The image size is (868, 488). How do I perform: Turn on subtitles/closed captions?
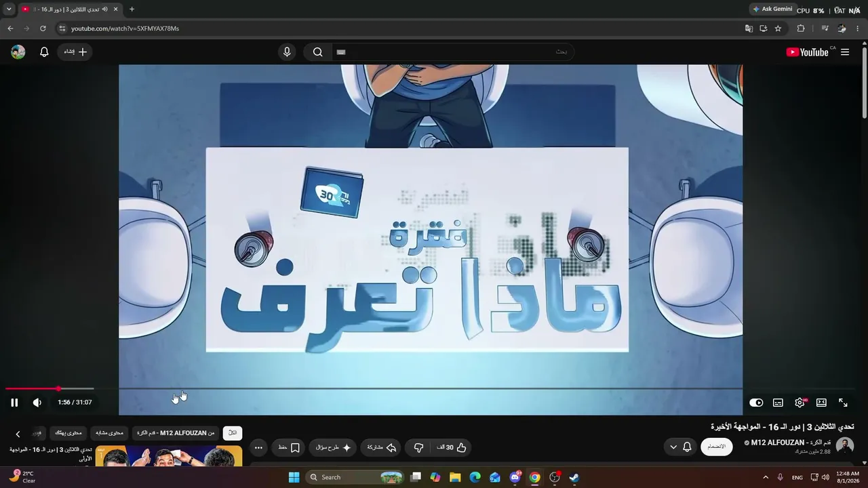[778, 403]
